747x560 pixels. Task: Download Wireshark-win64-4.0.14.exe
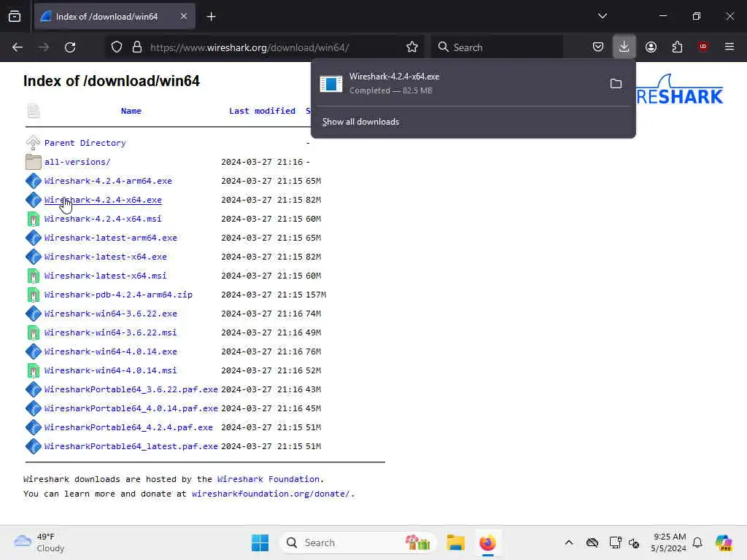111,351
